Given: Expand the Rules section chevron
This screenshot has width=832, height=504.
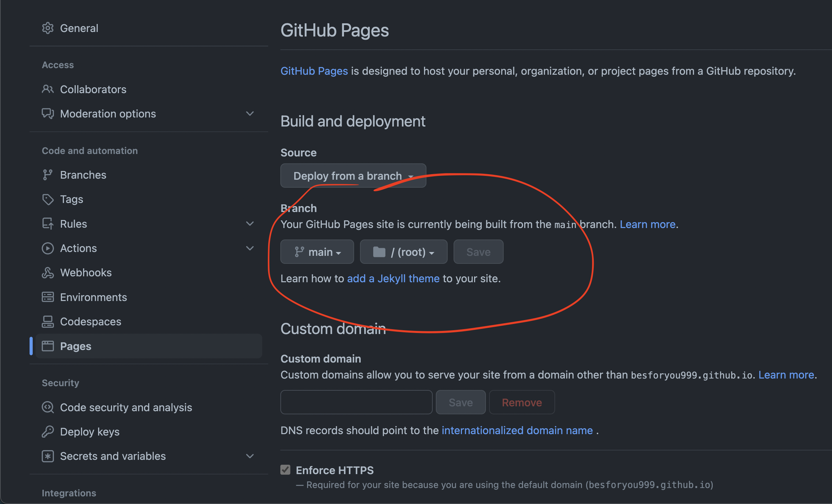Looking at the screenshot, I should point(250,224).
